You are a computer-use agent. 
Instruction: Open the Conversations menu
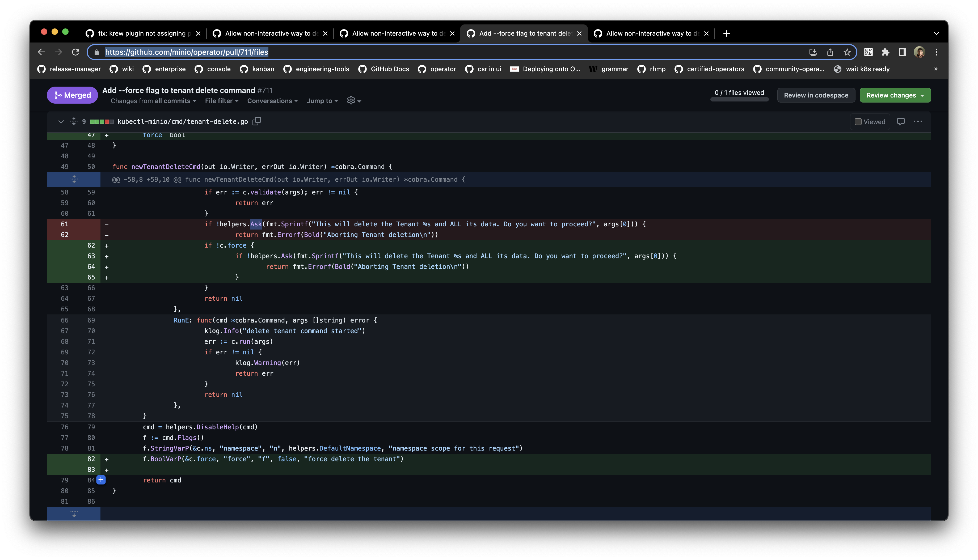[x=272, y=101]
